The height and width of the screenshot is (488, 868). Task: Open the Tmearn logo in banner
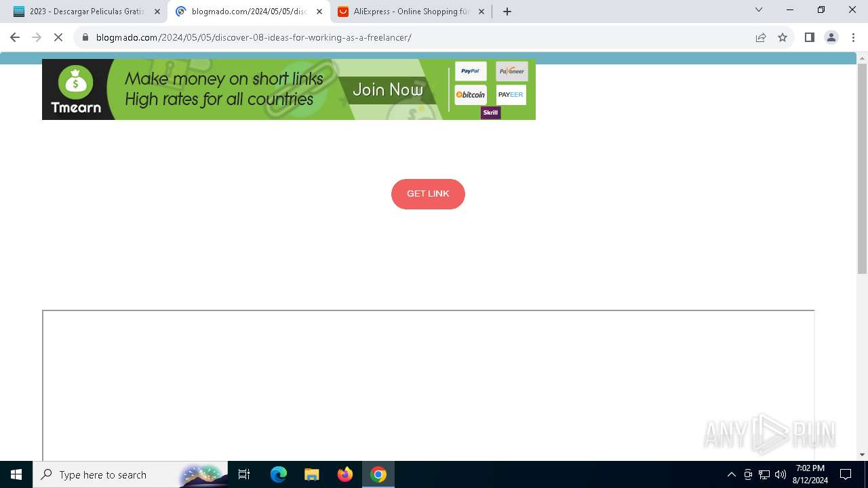pos(76,89)
